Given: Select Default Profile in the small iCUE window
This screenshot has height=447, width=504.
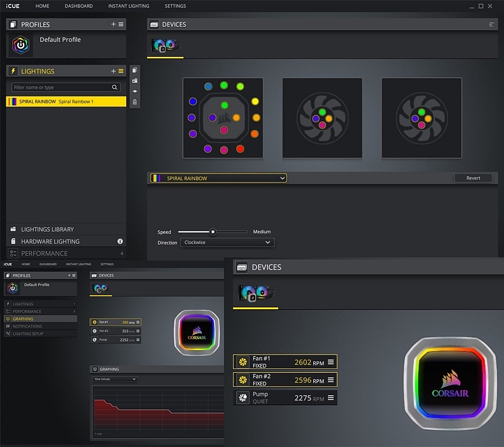Looking at the screenshot, I should point(40,288).
